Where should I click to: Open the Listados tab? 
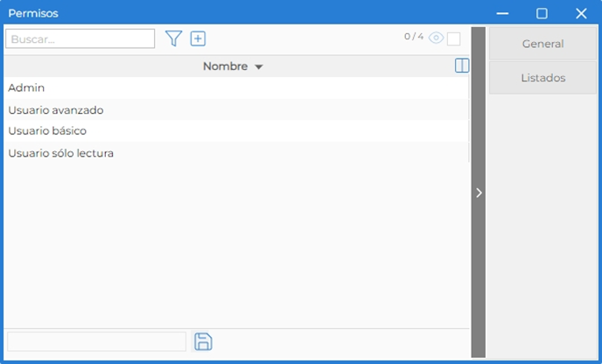[542, 78]
